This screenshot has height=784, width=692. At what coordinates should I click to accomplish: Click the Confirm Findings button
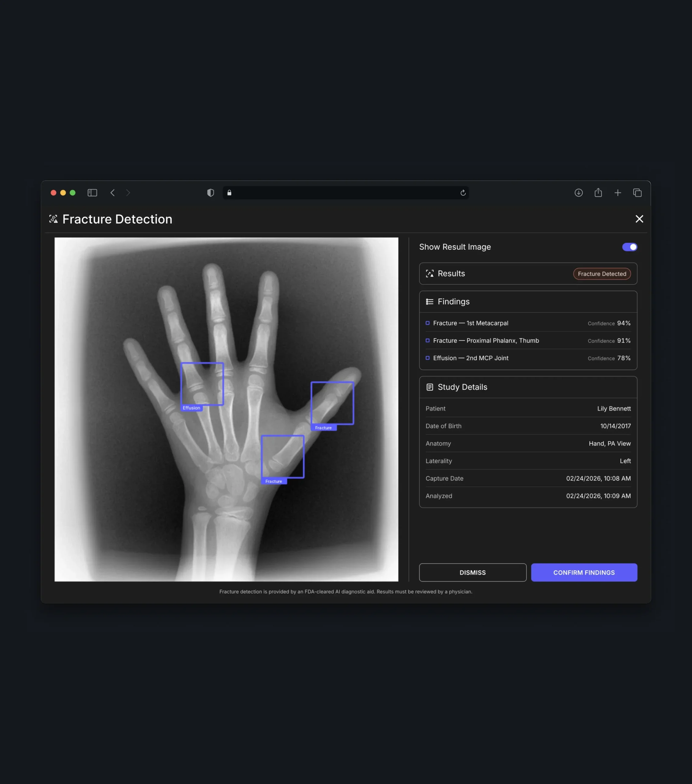584,572
